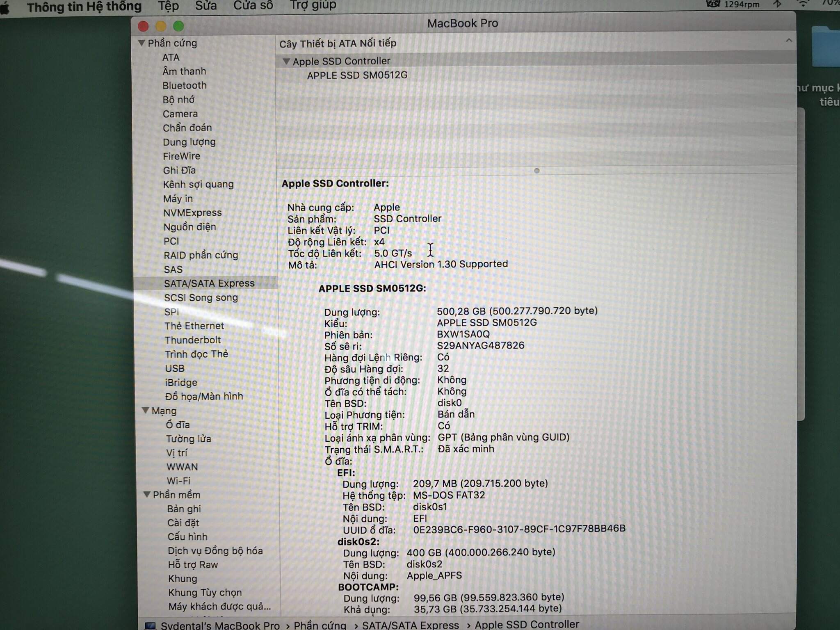The image size is (840, 630).
Task: Select Khung in the sidebar
Action: coord(183,579)
